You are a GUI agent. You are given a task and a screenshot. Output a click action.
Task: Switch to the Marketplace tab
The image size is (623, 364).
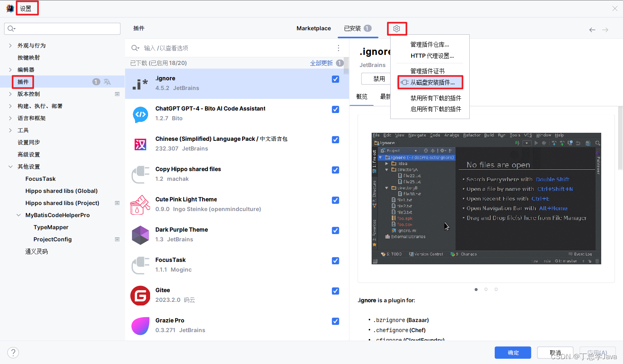click(x=314, y=28)
